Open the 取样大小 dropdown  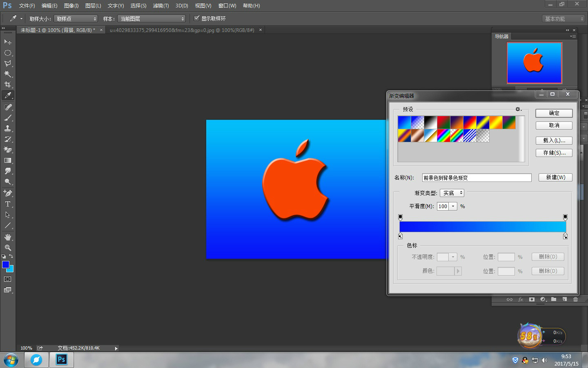[x=76, y=19]
